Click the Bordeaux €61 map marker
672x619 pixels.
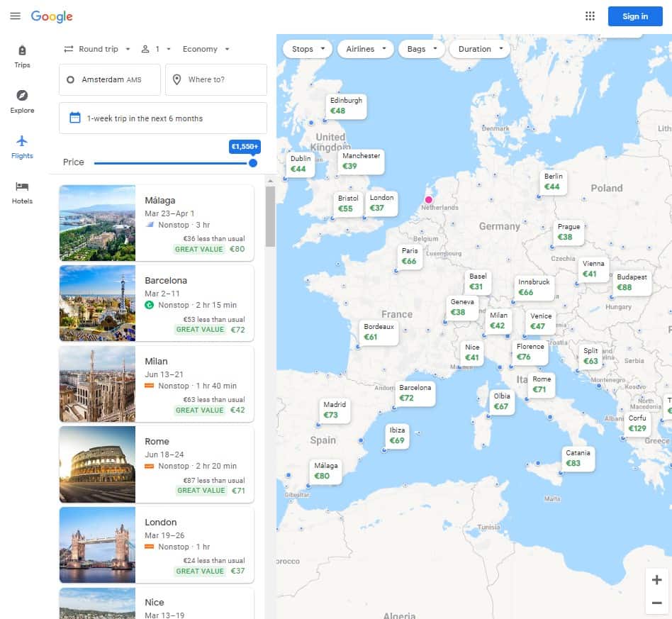[x=379, y=333]
